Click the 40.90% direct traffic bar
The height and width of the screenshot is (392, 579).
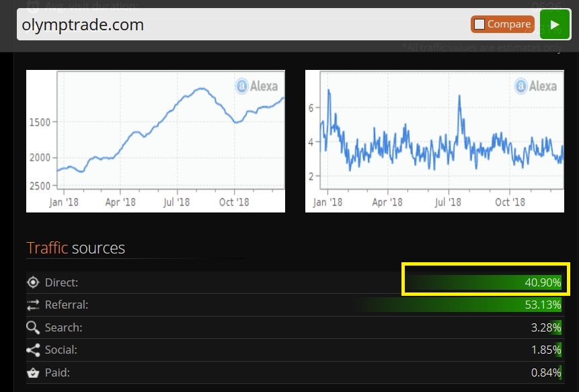[x=484, y=282]
